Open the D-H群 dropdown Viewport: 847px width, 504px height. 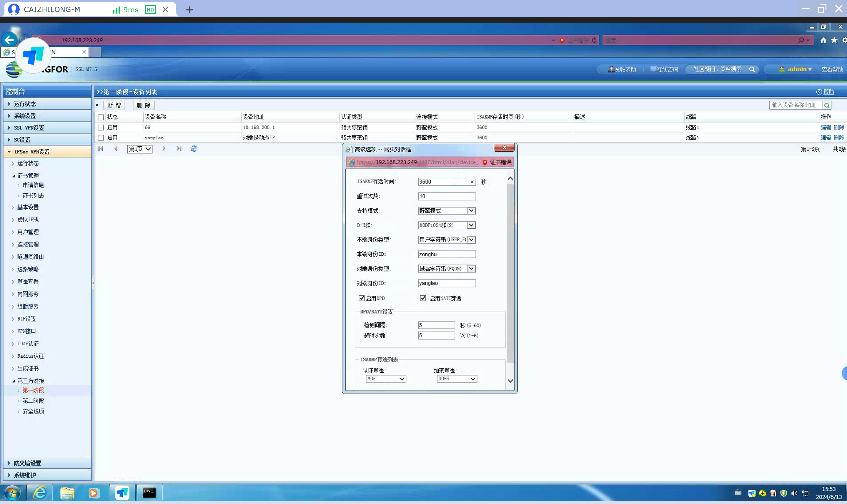[471, 225]
